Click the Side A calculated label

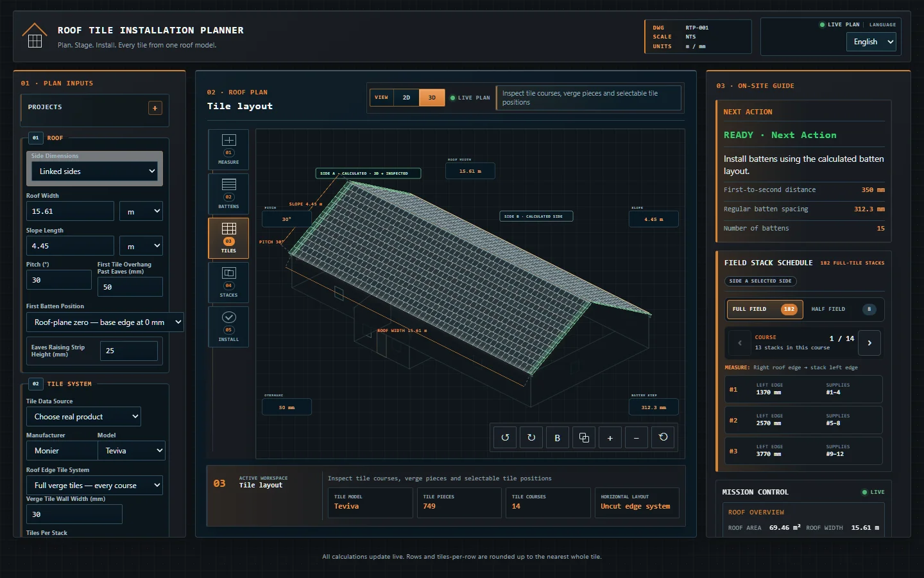point(368,173)
